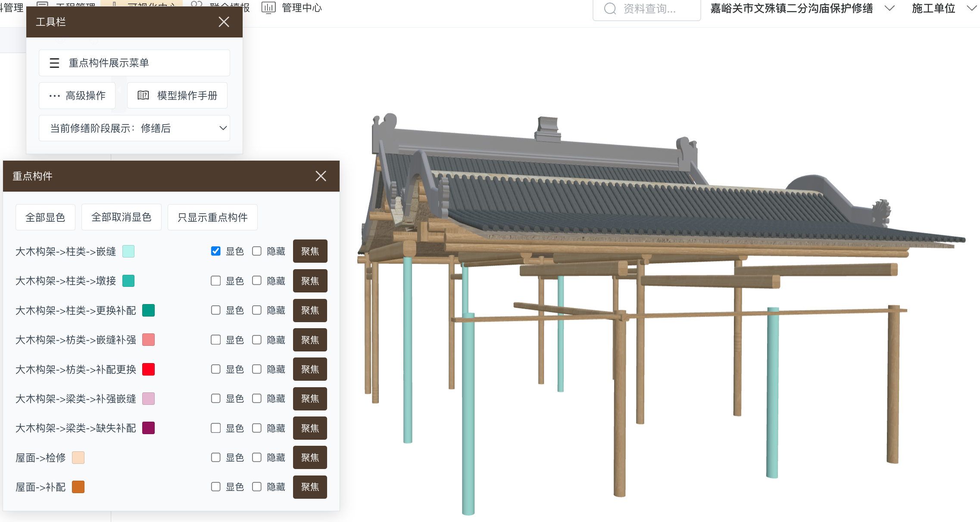980x522 pixels.
Task: Click 全部显色 button
Action: [x=45, y=217]
